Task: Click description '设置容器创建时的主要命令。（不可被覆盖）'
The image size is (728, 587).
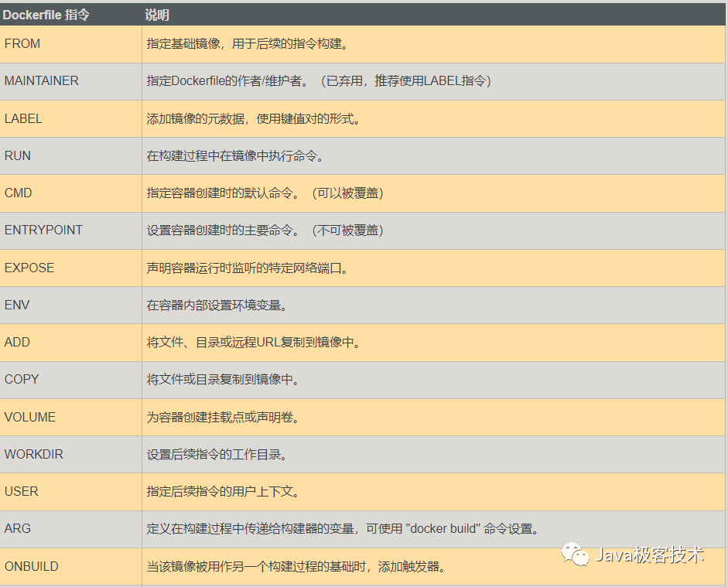Action: coord(265,230)
